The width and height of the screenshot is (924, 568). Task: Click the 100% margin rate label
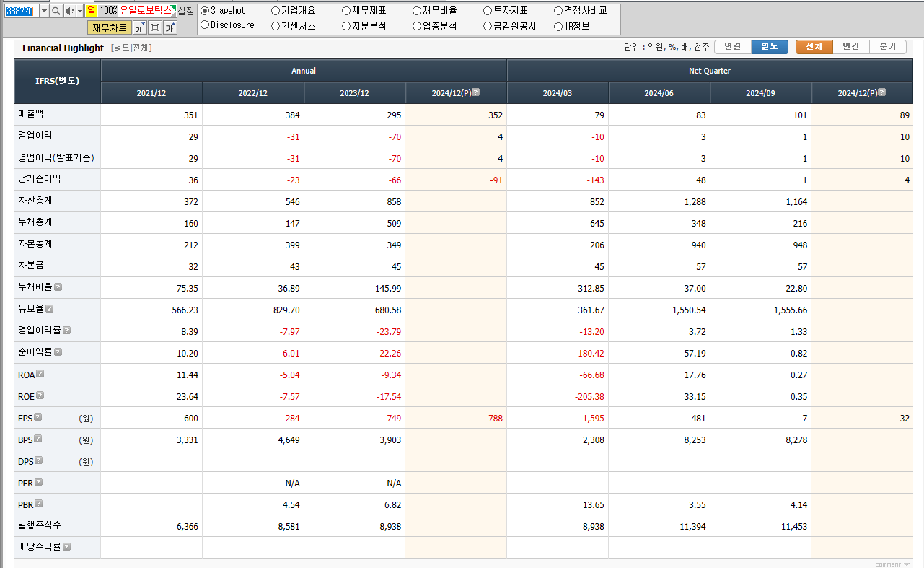pyautogui.click(x=108, y=11)
